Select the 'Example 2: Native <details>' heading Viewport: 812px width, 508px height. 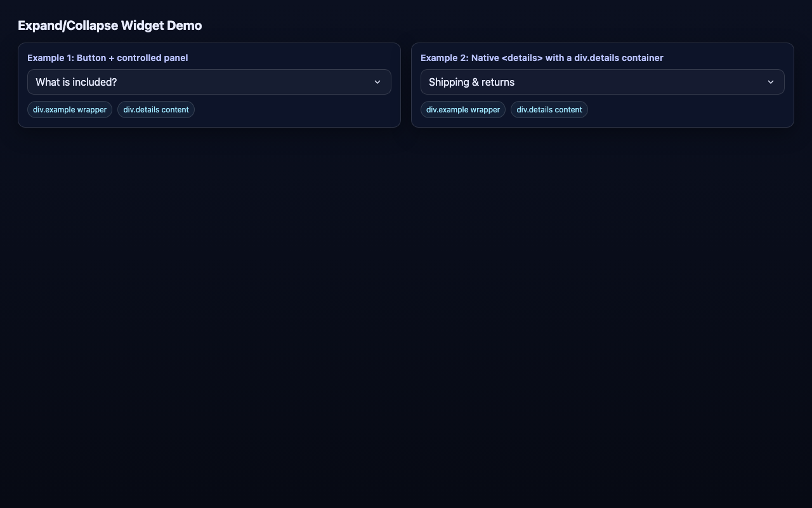[542, 58]
